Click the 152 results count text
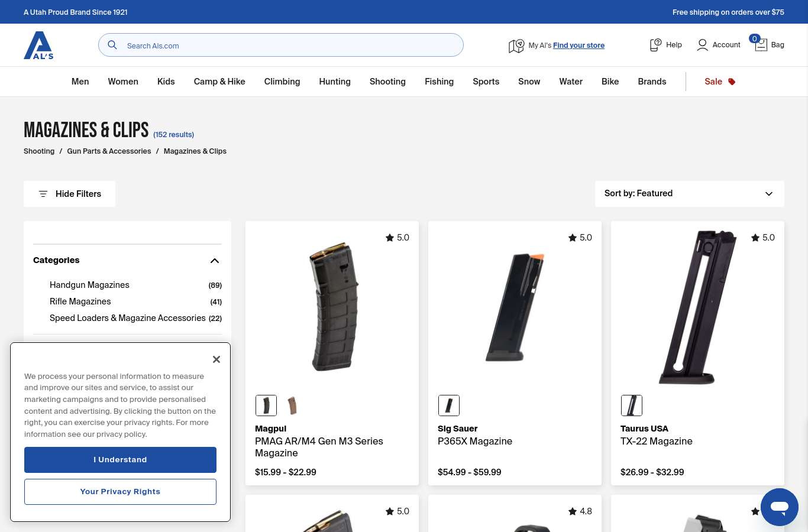This screenshot has width=808, height=532. pyautogui.click(x=174, y=135)
